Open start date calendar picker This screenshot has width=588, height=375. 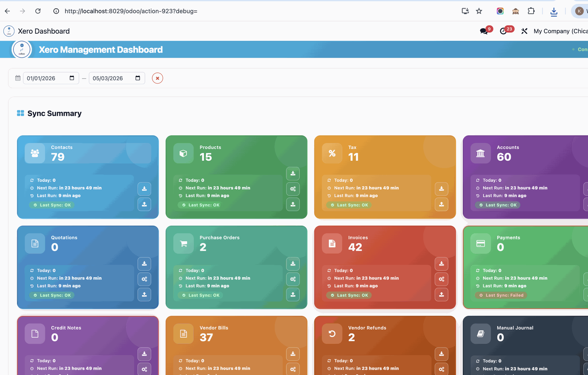(72, 78)
